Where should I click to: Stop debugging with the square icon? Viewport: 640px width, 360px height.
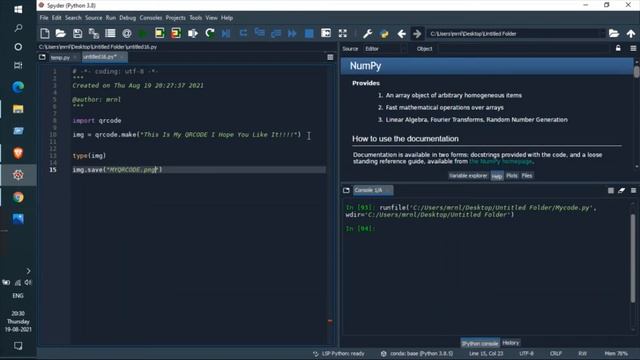pyautogui.click(x=309, y=33)
